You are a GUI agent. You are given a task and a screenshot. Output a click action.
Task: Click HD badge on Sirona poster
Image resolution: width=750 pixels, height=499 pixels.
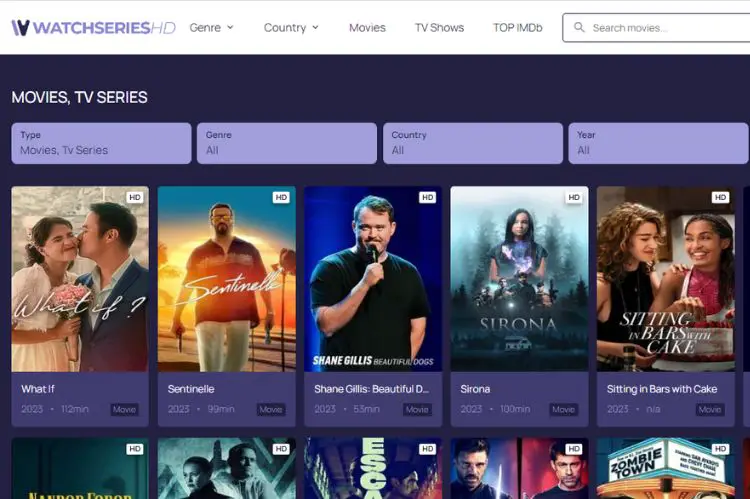click(x=574, y=197)
